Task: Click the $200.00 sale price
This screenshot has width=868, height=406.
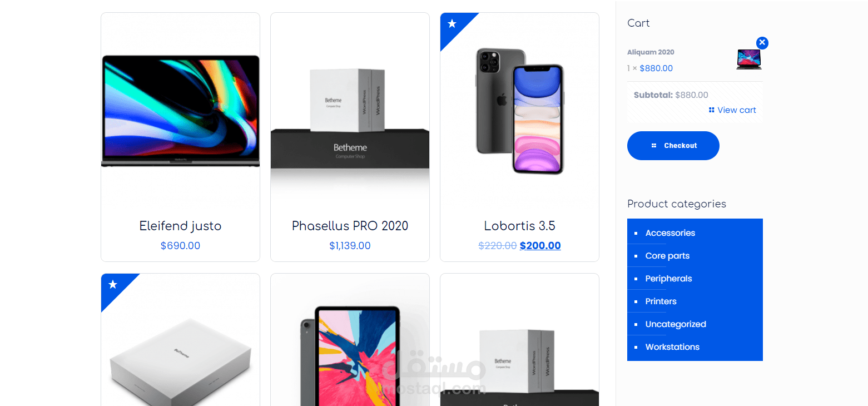Action: click(540, 246)
